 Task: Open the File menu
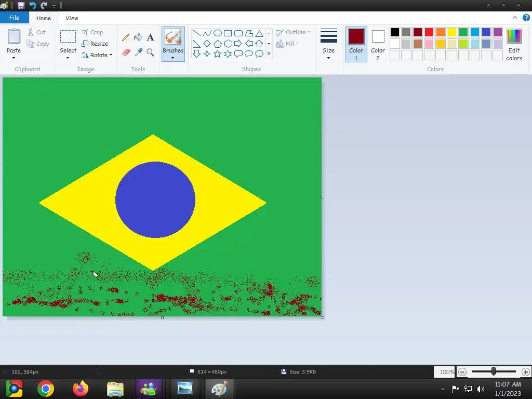[14, 18]
